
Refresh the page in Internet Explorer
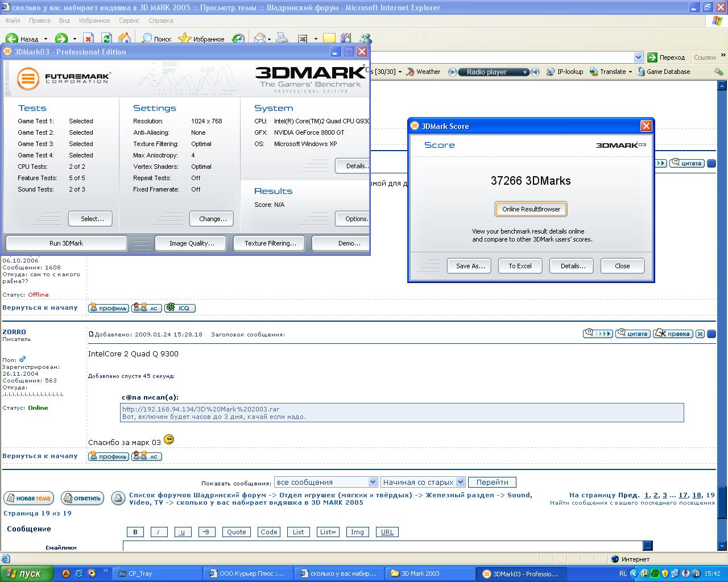coord(106,39)
